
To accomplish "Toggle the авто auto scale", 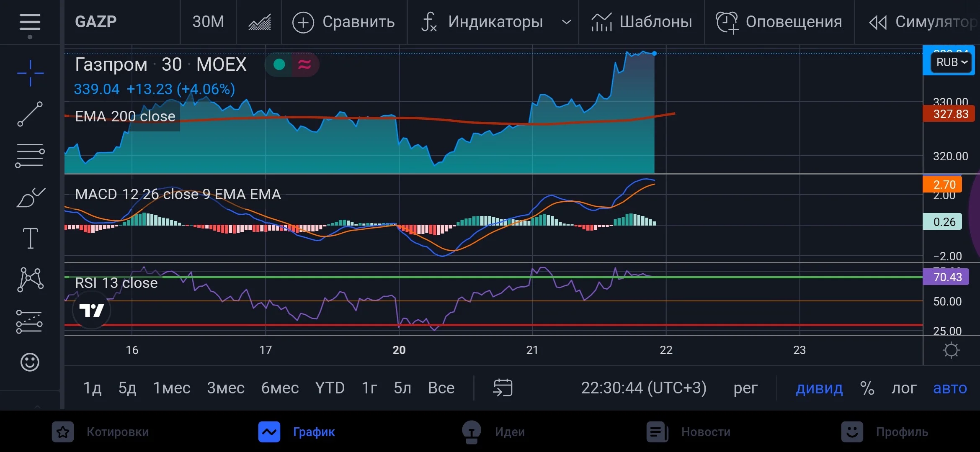I will 950,388.
